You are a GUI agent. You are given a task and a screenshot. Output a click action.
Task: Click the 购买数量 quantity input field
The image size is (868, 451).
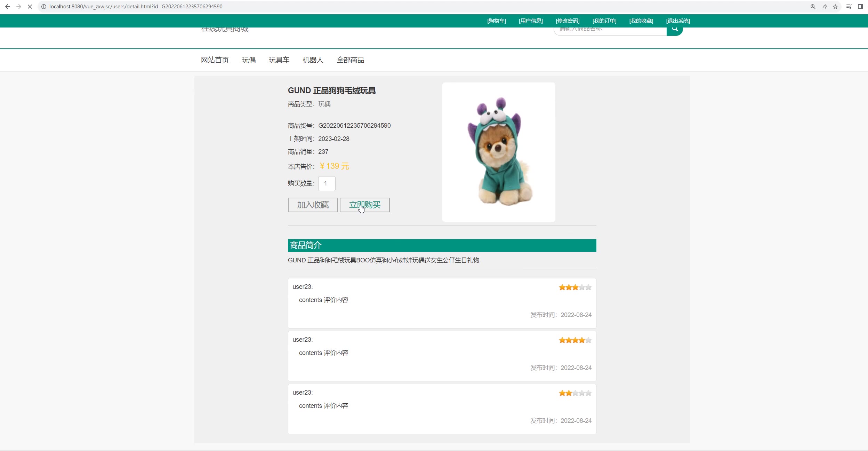(327, 183)
